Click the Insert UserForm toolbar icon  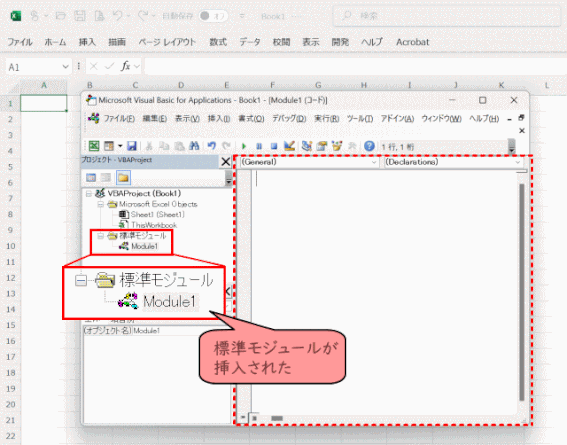pyautogui.click(x=108, y=146)
